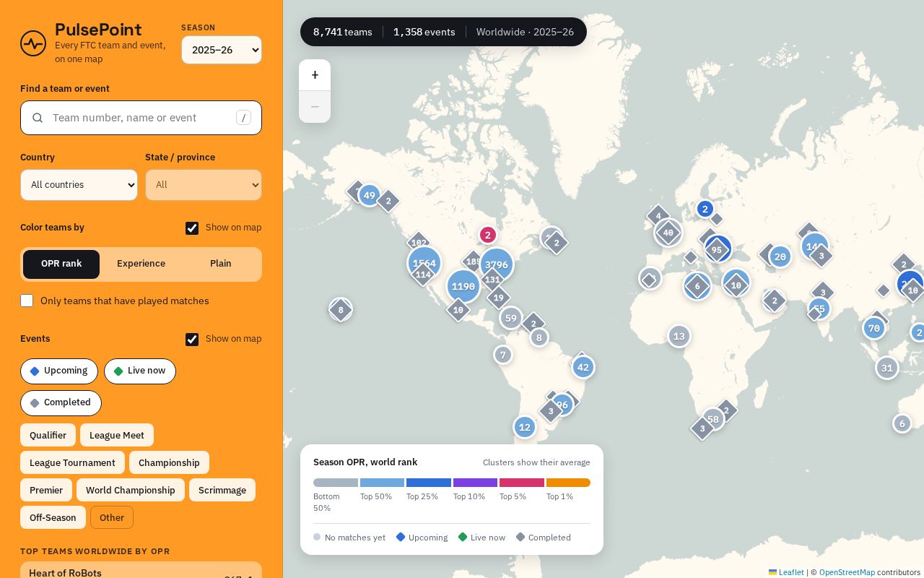
Task: Switch coloring to Experience
Action: click(x=141, y=264)
